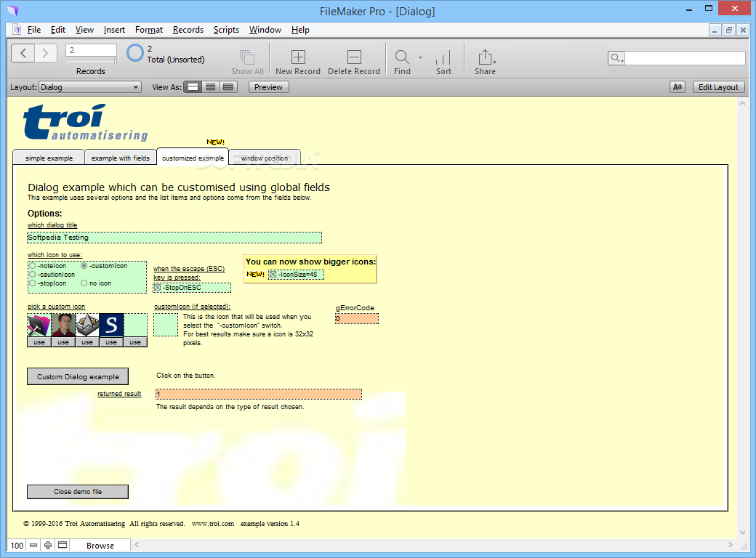756x558 pixels.
Task: Zoom out using status bar minus icon
Action: coord(33,545)
